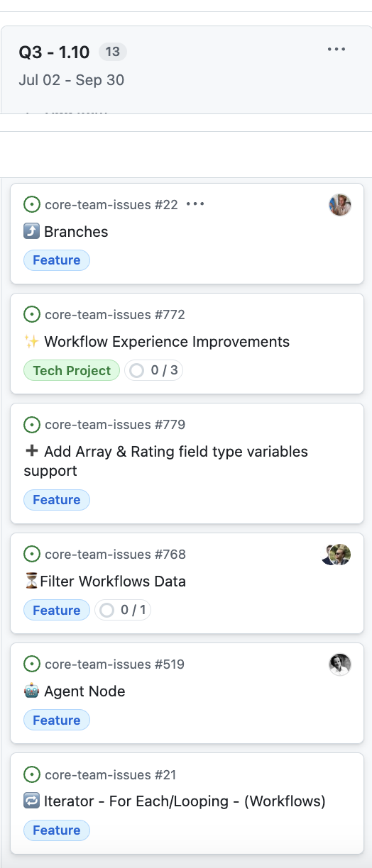Open the Agent Node issue title
This screenshot has width=372, height=868.
click(84, 691)
